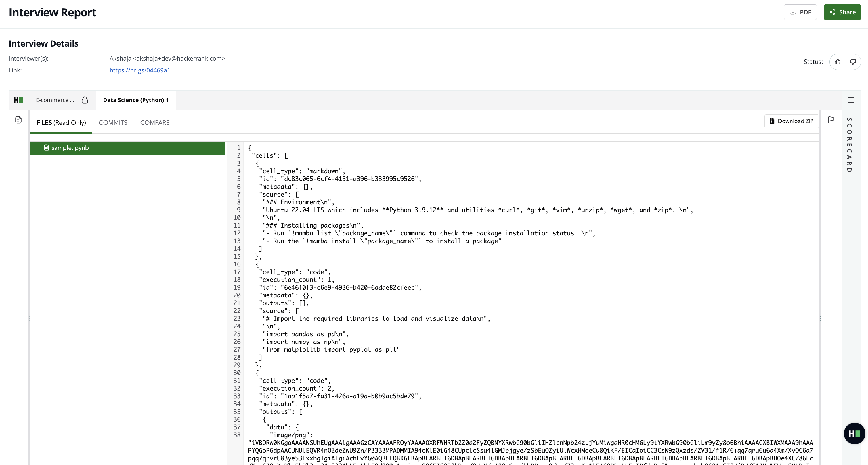Open the HackerRank widget at bottom right

(854, 433)
